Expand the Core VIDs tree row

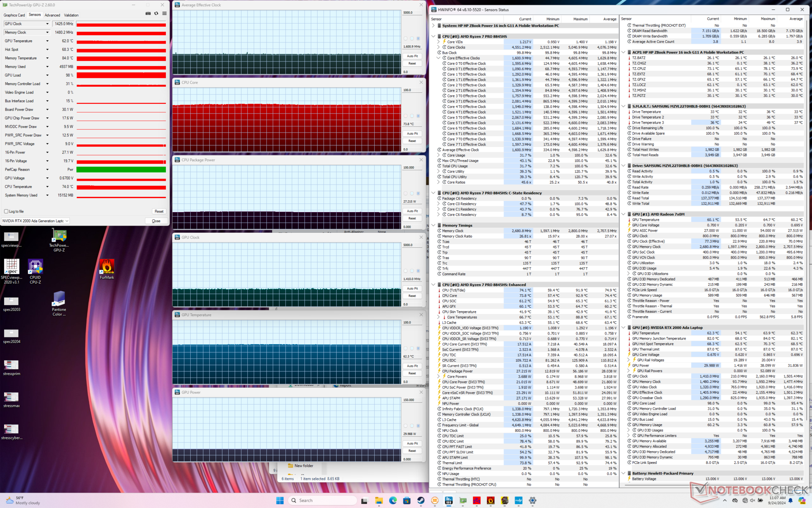[x=439, y=42]
